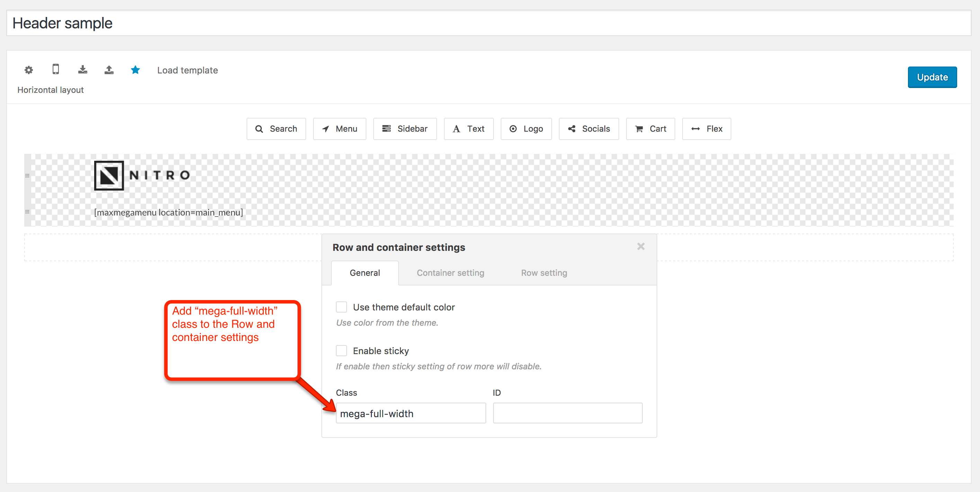Switch to the Container setting tab
Viewport: 980px width, 492px height.
[x=450, y=273]
